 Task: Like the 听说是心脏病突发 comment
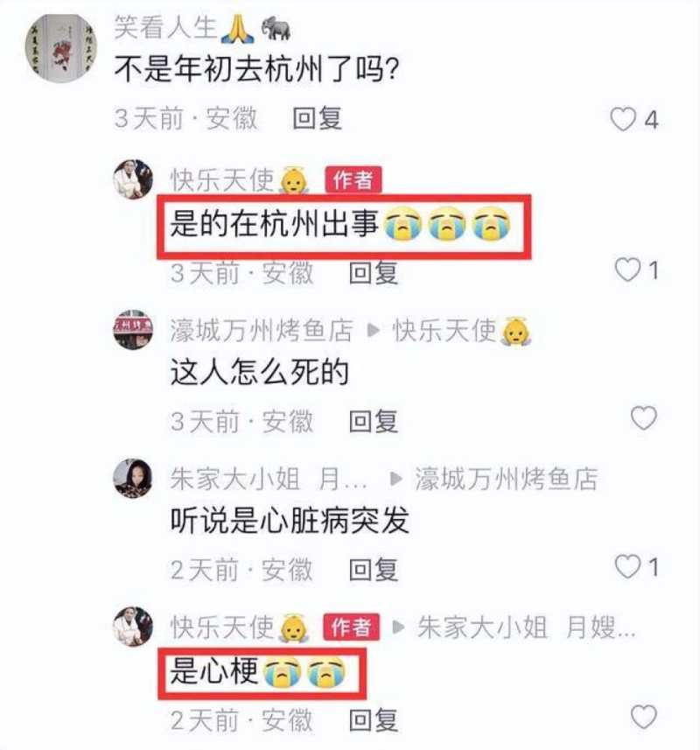pyautogui.click(x=627, y=567)
